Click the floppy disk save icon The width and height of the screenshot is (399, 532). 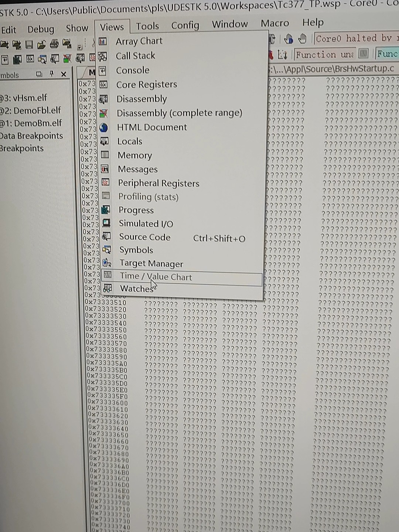[29, 45]
